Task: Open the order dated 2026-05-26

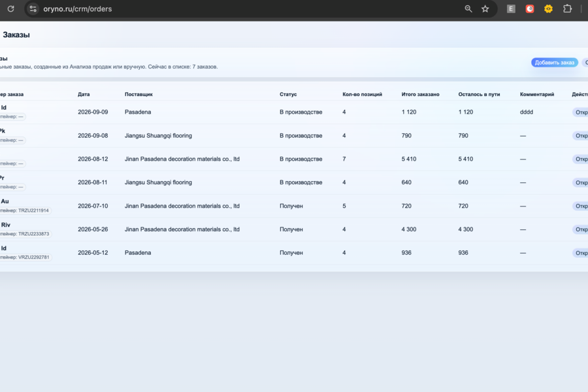Action: [x=581, y=229]
